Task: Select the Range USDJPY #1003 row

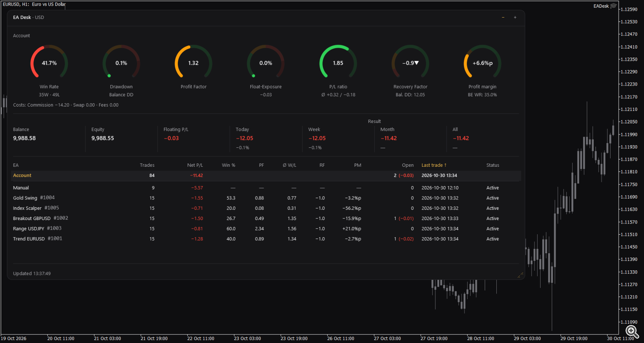Action: point(266,229)
